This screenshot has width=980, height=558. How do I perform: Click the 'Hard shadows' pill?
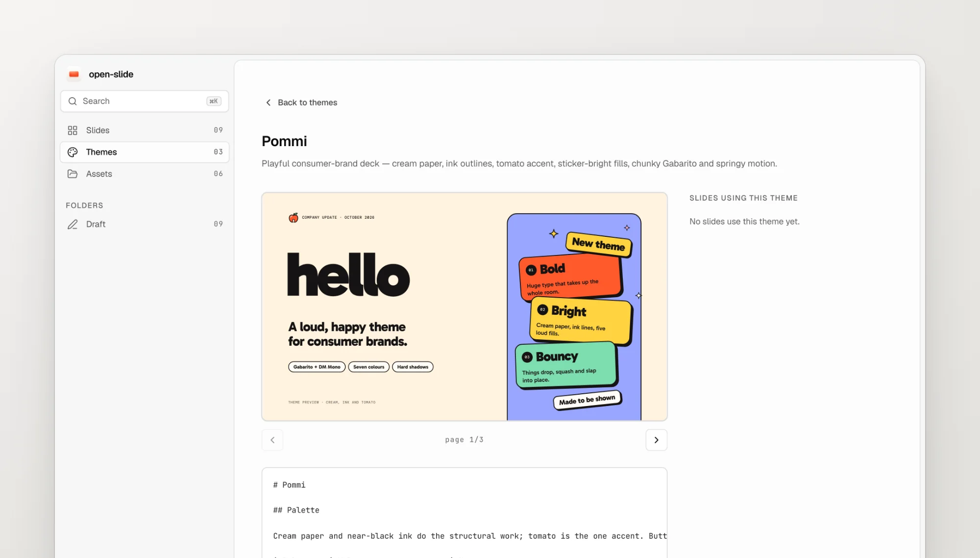[x=413, y=367]
